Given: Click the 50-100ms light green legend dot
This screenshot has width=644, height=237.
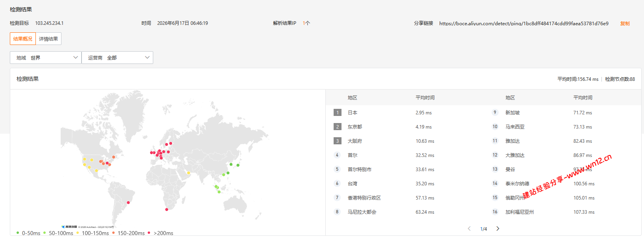Looking at the screenshot, I should pos(45,233).
